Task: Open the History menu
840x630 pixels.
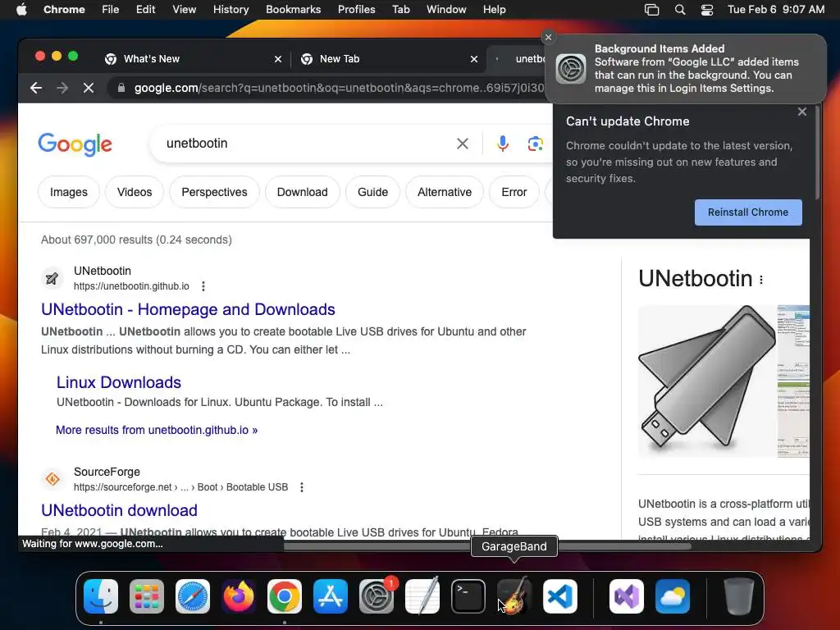Action: (231, 9)
